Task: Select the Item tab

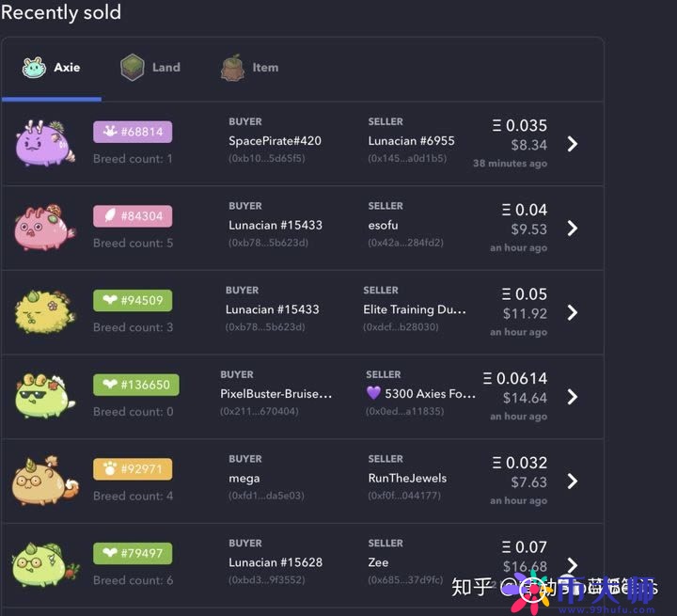Action: click(250, 68)
